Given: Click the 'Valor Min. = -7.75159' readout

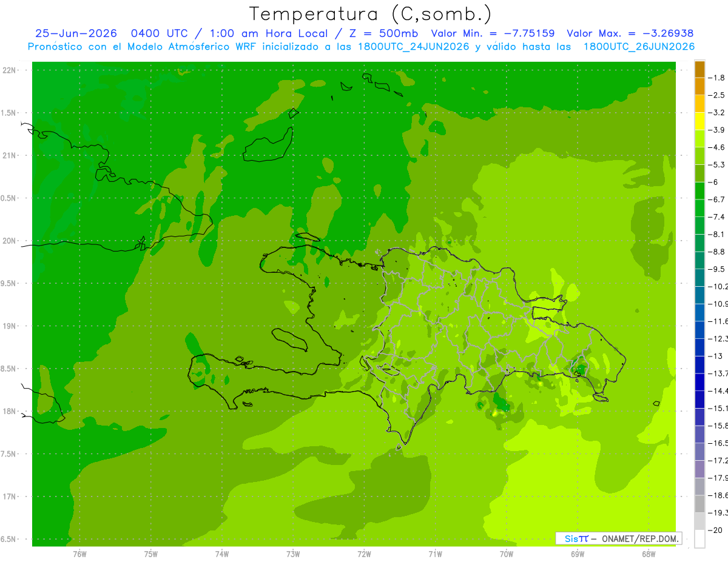Looking at the screenshot, I should pyautogui.click(x=493, y=33).
